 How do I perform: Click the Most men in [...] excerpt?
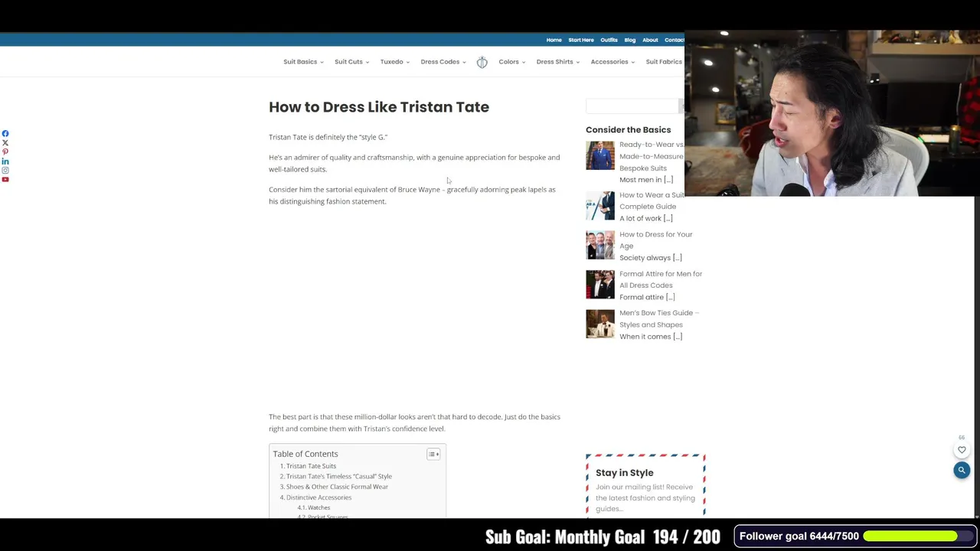[x=646, y=180]
